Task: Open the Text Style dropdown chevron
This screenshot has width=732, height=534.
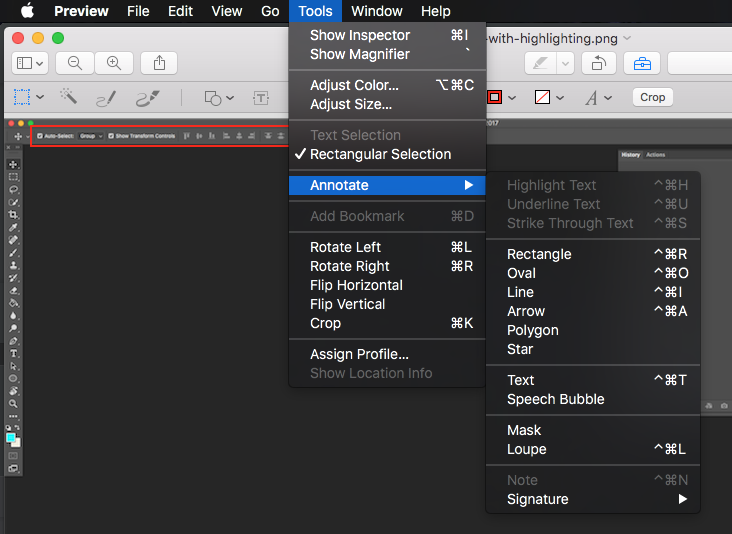Action: 607,98
